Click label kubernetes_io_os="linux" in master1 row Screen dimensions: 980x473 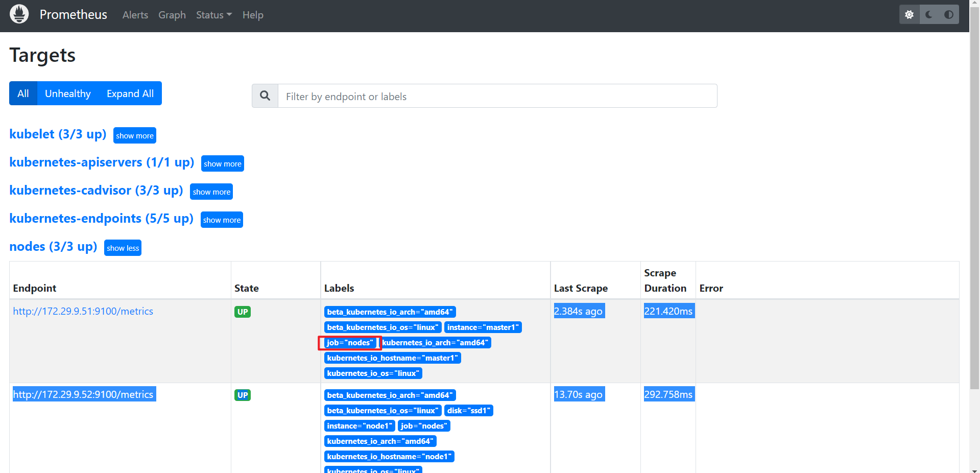(x=373, y=373)
